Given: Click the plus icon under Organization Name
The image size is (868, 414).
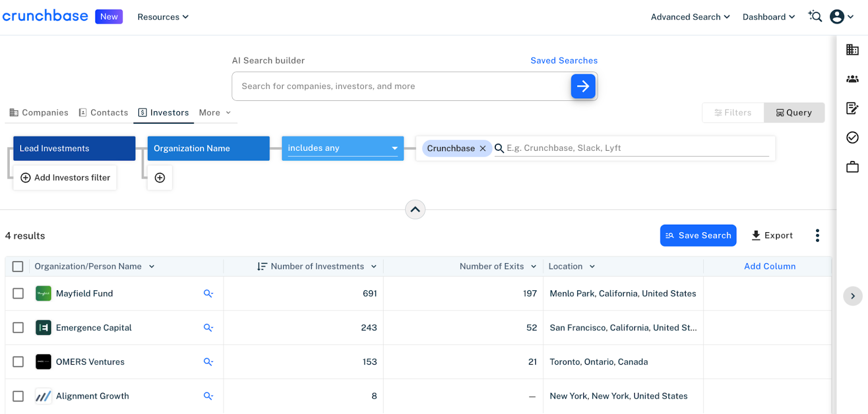Looking at the screenshot, I should click(x=160, y=177).
